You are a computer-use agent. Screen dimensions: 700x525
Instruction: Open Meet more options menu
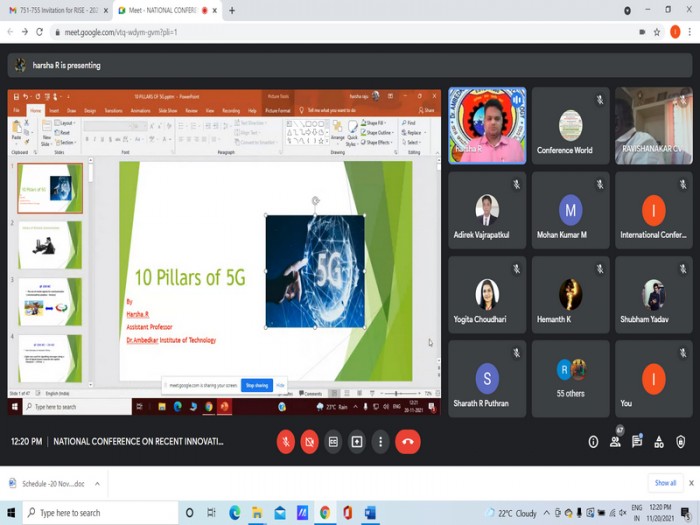point(380,441)
